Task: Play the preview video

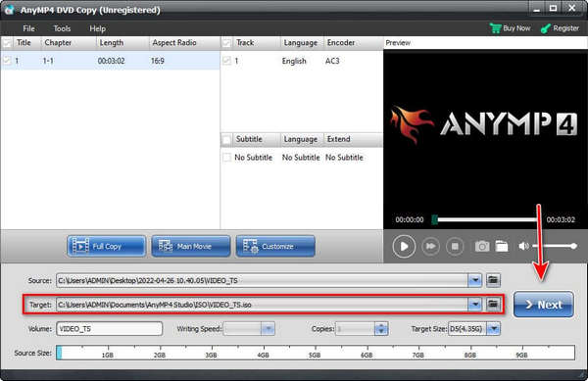Action: pyautogui.click(x=404, y=246)
